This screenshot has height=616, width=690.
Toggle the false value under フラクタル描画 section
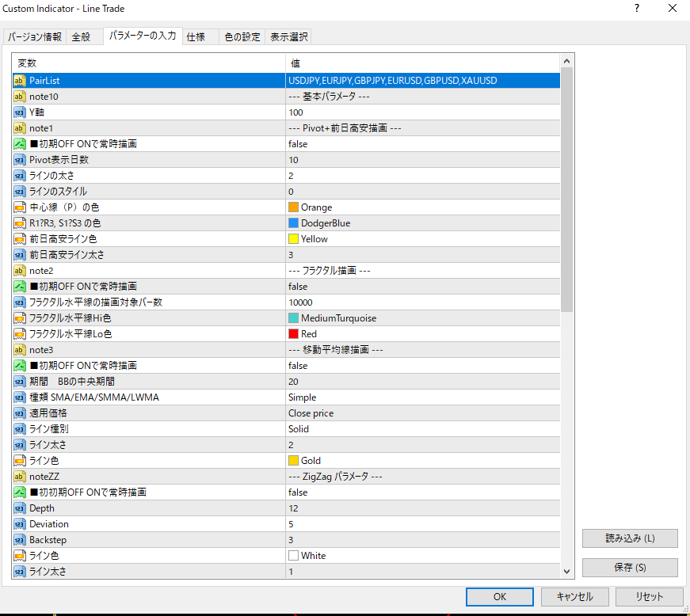coord(298,287)
